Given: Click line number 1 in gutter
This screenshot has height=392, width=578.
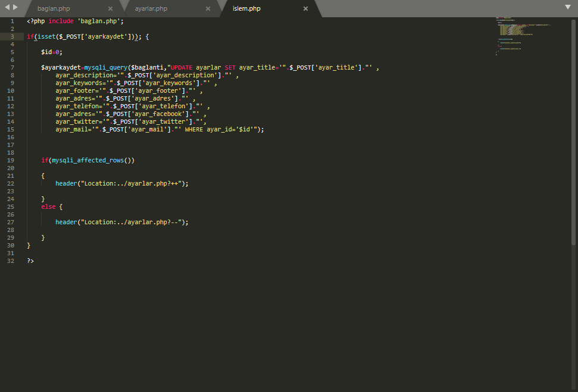Looking at the screenshot, I should pyautogui.click(x=12, y=21).
